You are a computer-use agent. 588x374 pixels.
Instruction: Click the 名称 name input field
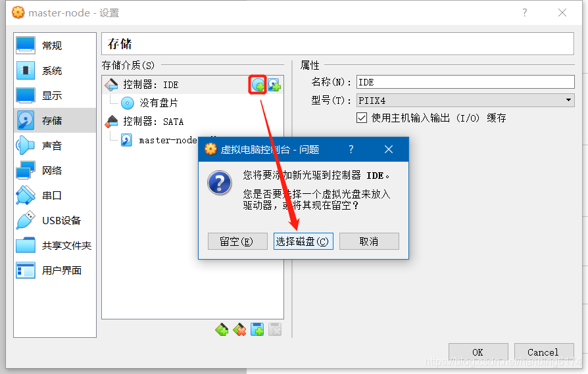[465, 82]
